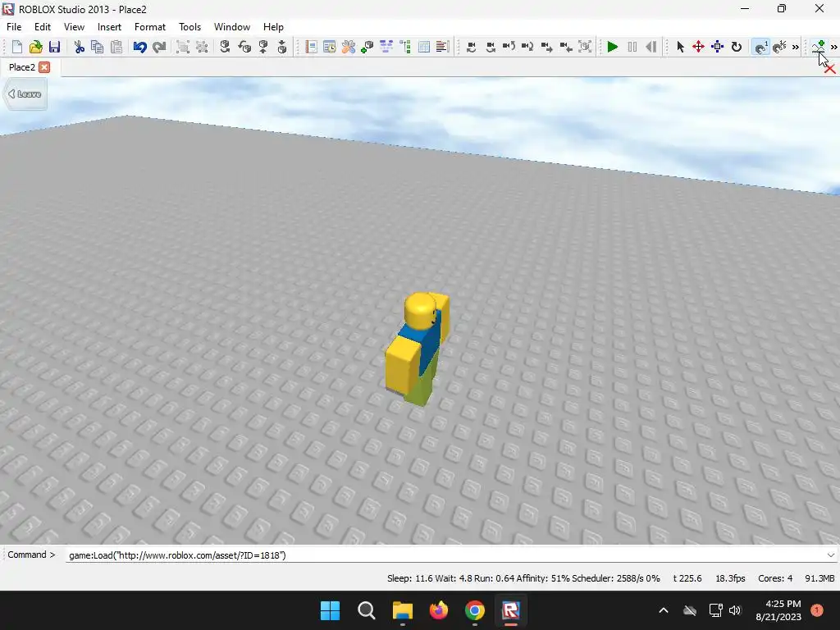Switch to the Place2 tab

22,67
